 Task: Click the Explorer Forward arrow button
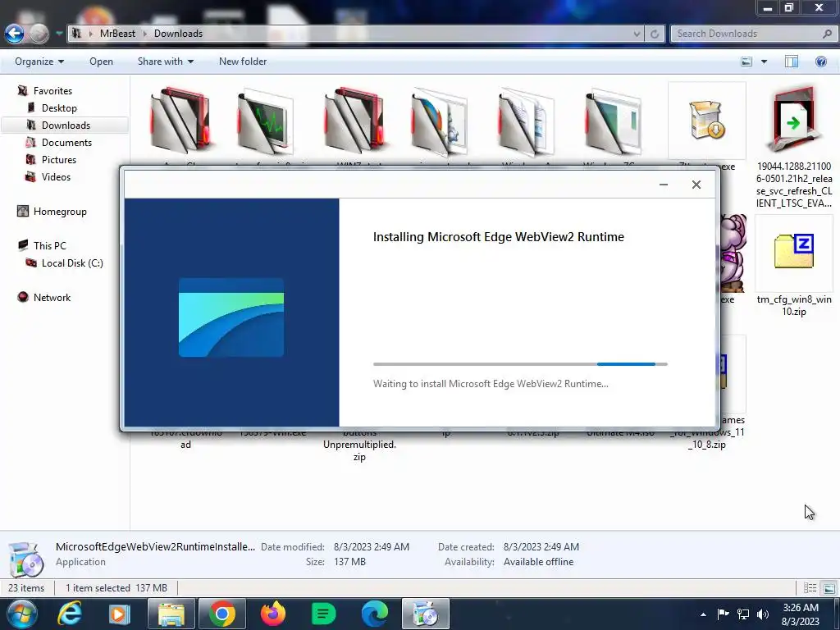click(39, 34)
